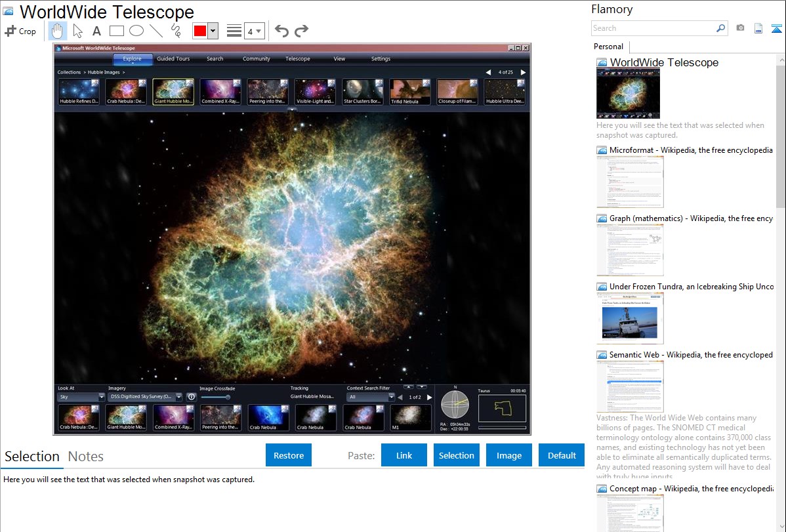Choose the arrow pointer tool
Image resolution: width=786 pixels, height=532 pixels.
[77, 31]
